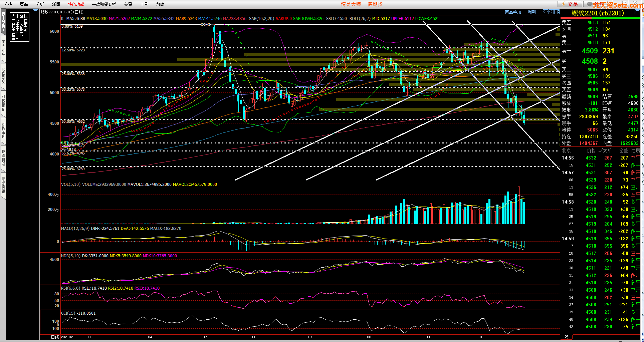Image resolution: width=644 pixels, height=342 pixels.
Task: Click the 卖一 4509 ask row
Action: (600, 51)
